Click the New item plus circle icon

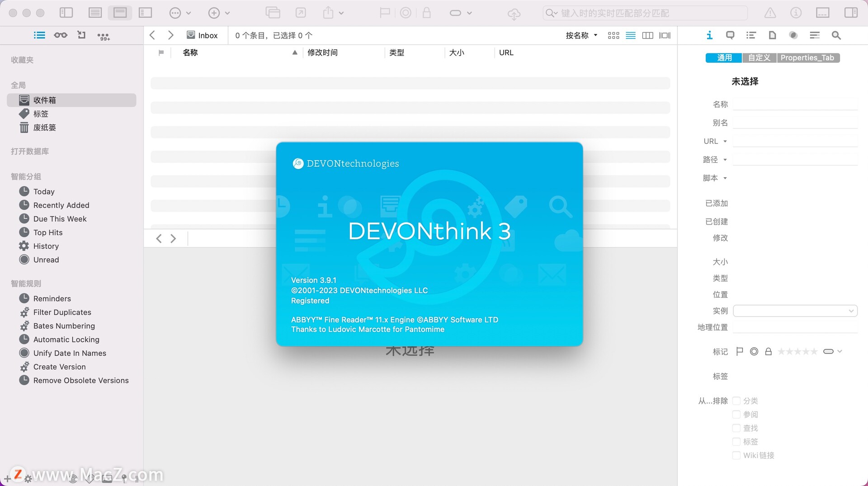coord(214,13)
